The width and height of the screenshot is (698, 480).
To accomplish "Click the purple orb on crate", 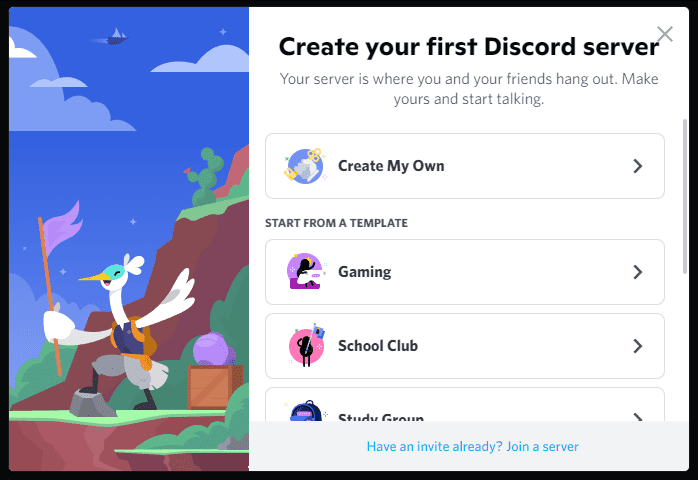I will [x=214, y=349].
